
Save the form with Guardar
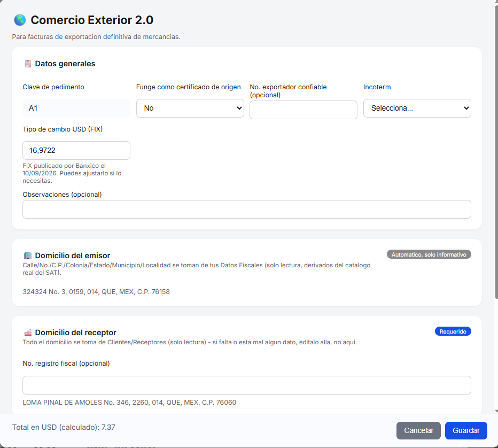point(466,430)
